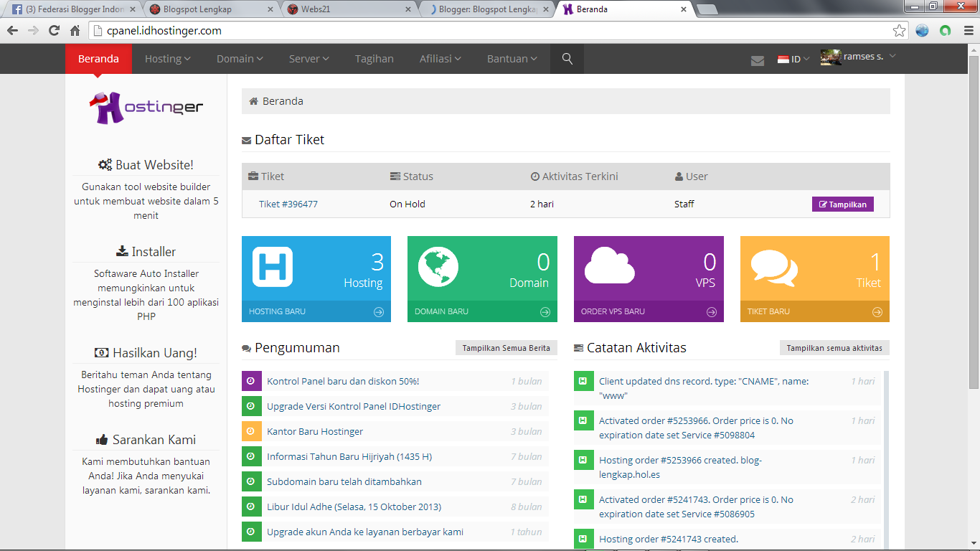Click green icon beside Client updated dns record
The height and width of the screenshot is (551, 980).
tap(584, 381)
